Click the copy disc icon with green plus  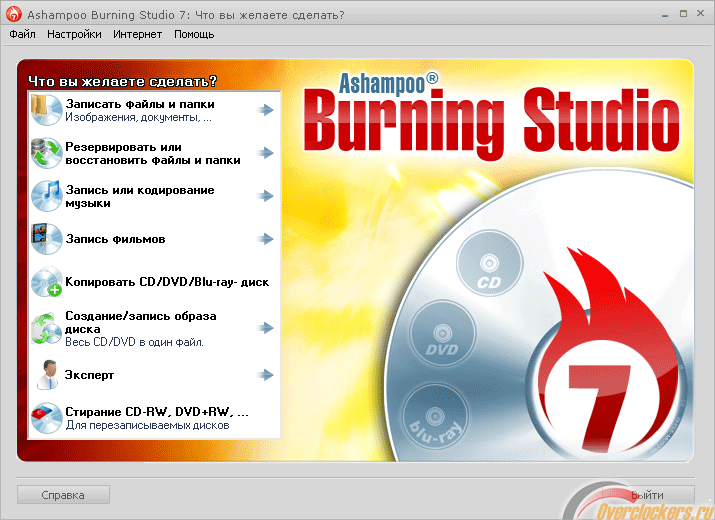pos(46,283)
